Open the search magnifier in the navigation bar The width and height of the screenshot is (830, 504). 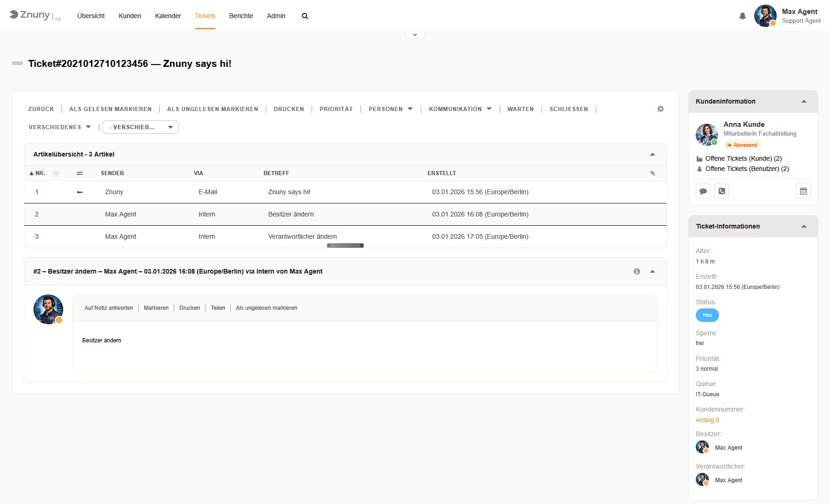coord(305,16)
